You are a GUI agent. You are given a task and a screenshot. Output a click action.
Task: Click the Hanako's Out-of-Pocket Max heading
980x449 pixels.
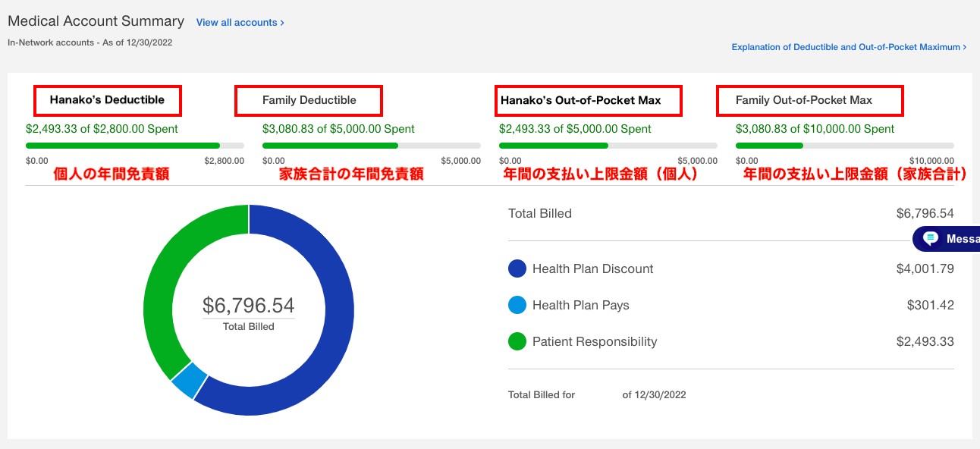pyautogui.click(x=581, y=100)
